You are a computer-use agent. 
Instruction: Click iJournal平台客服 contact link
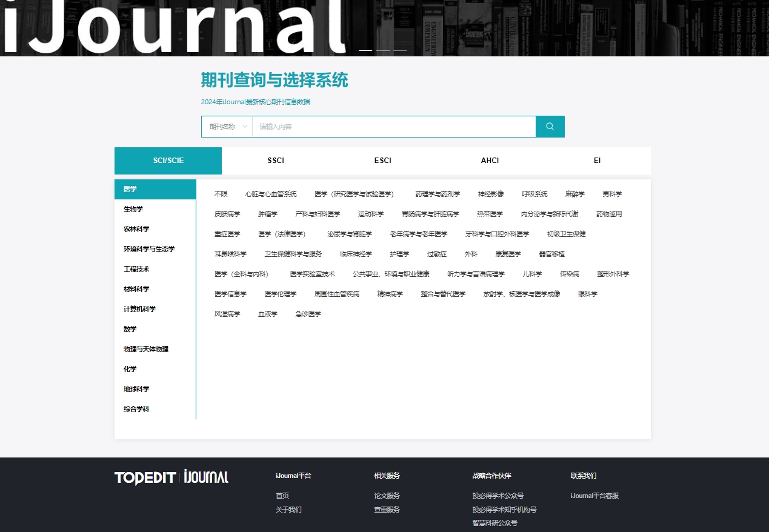pyautogui.click(x=594, y=496)
